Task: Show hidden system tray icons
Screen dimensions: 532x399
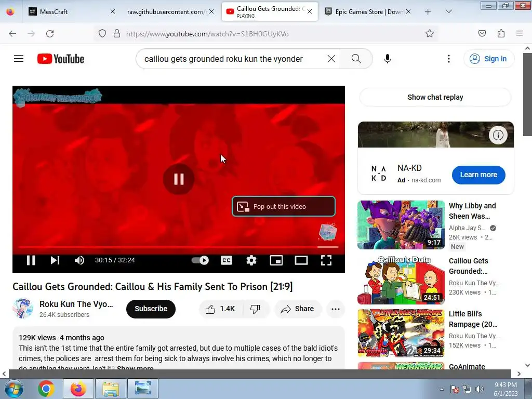Action: click(442, 389)
